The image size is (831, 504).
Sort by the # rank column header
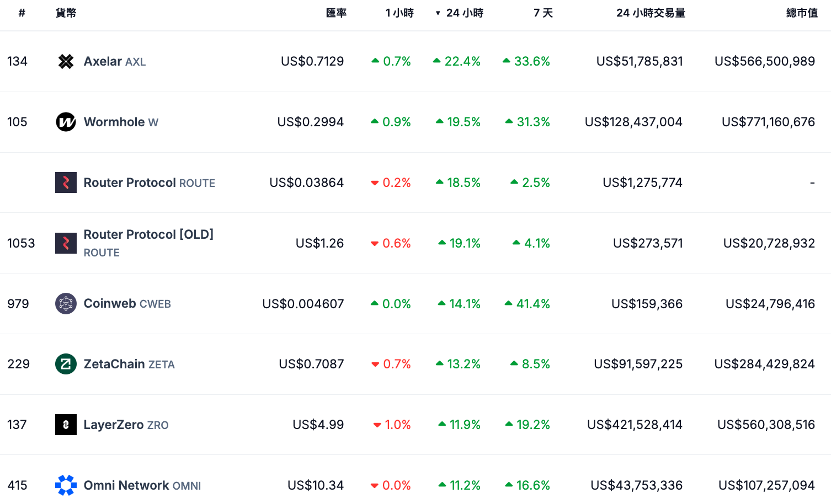coord(22,13)
